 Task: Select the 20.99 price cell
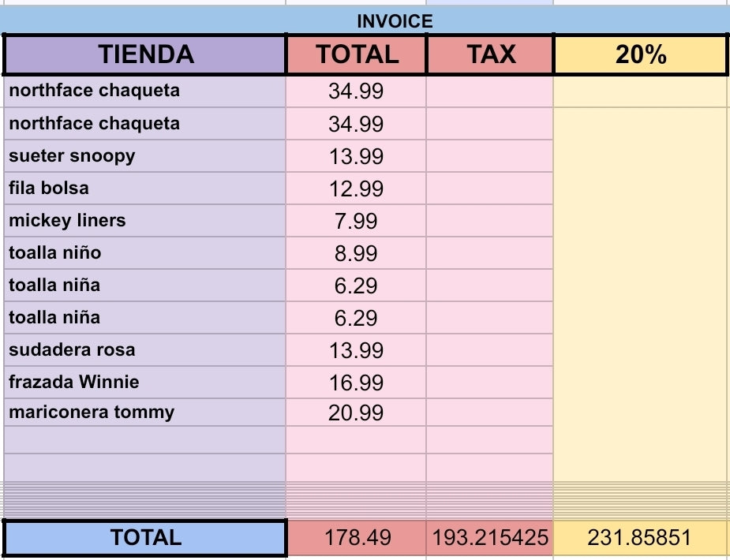click(x=357, y=413)
